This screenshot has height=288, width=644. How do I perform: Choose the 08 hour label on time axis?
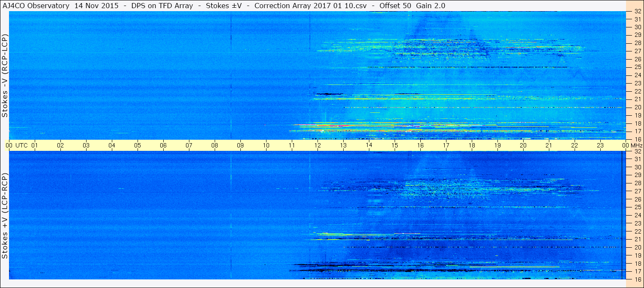coord(215,145)
